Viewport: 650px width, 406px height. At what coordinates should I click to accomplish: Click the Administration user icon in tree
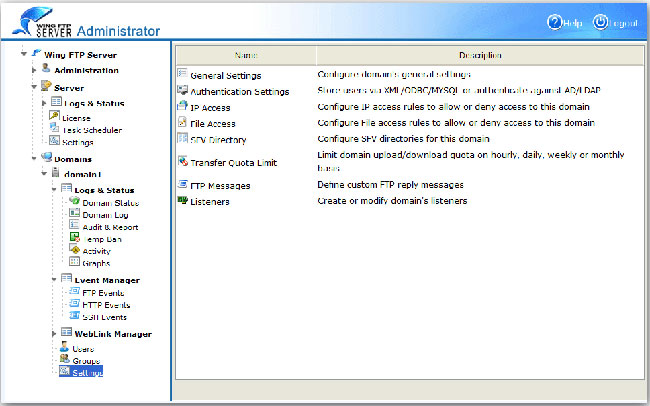point(46,68)
